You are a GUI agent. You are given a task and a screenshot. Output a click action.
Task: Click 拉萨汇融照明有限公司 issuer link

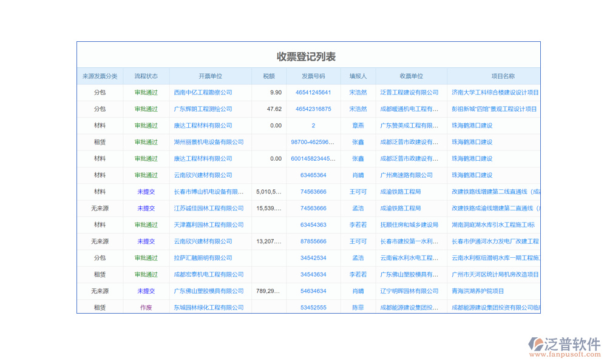pos(203,258)
